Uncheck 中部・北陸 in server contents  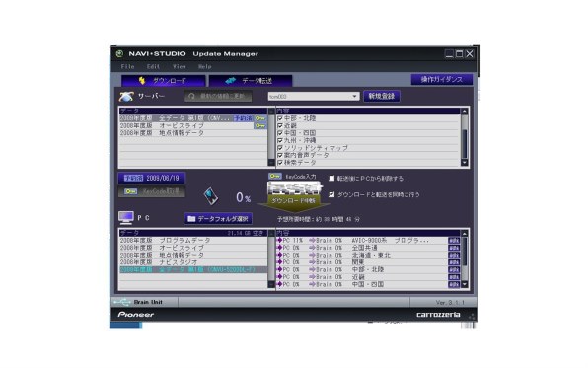[x=280, y=118]
